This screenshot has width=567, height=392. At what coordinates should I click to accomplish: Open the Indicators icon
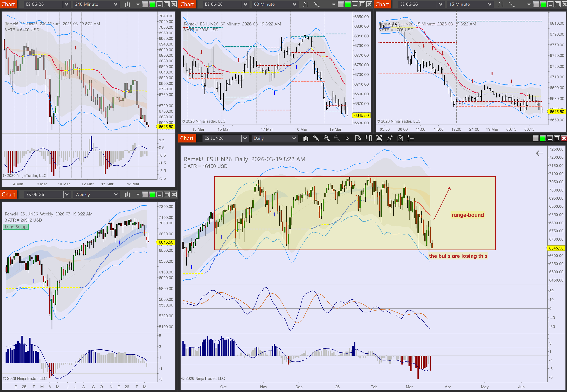click(x=389, y=139)
